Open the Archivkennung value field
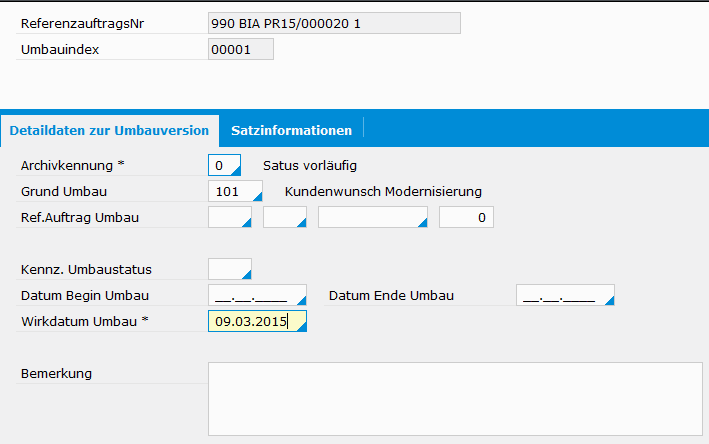The image size is (709, 444). coord(224,165)
